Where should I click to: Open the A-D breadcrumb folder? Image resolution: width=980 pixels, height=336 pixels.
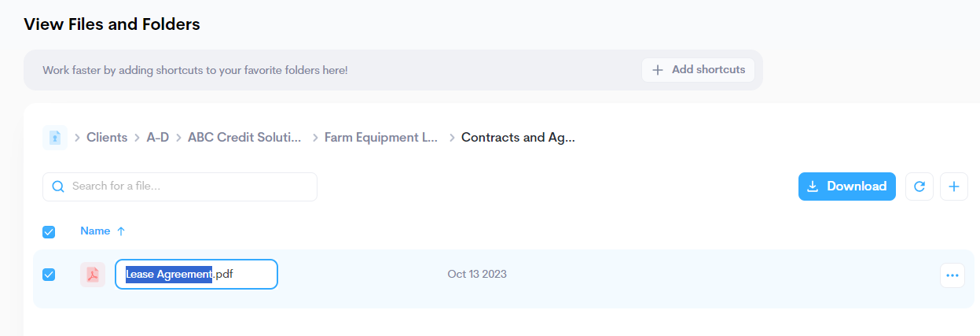pos(157,138)
